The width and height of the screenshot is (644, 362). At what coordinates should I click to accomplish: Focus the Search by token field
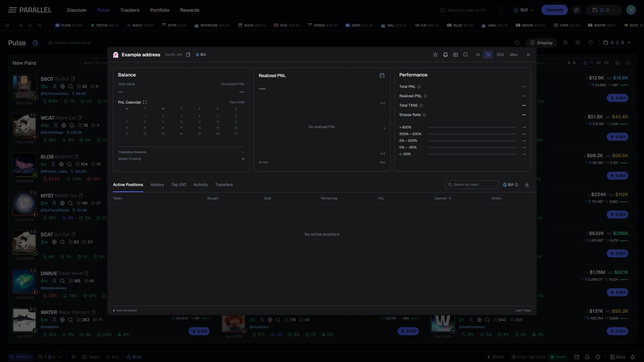tap(472, 185)
